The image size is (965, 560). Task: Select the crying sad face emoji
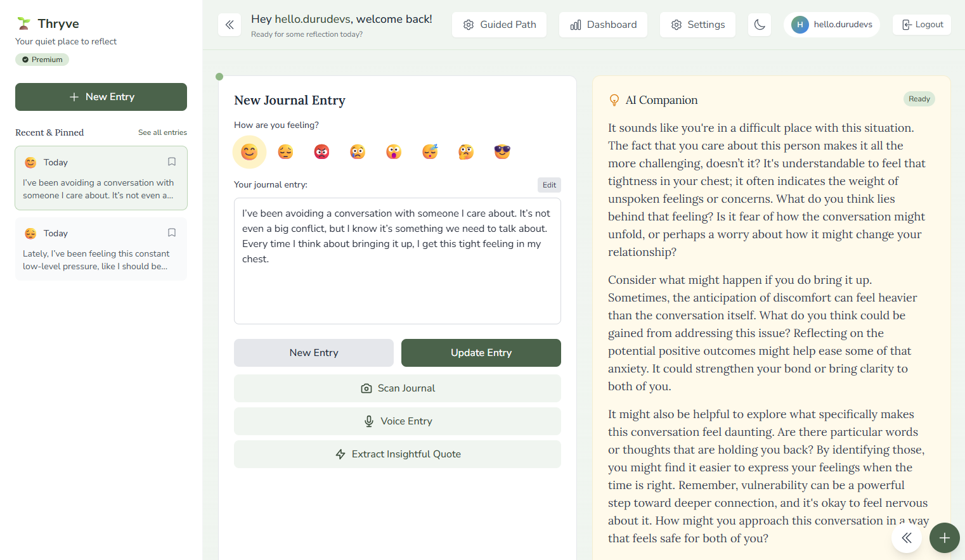pyautogui.click(x=358, y=152)
